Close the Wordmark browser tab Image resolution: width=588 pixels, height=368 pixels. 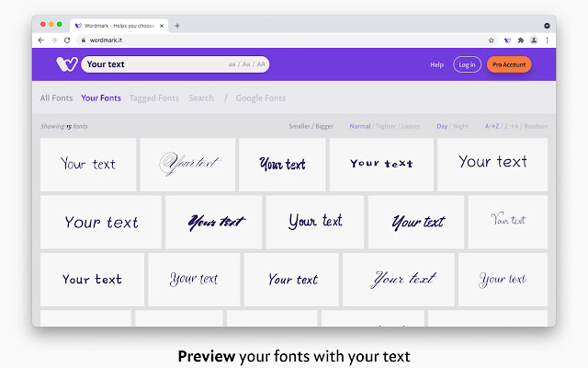coord(162,26)
